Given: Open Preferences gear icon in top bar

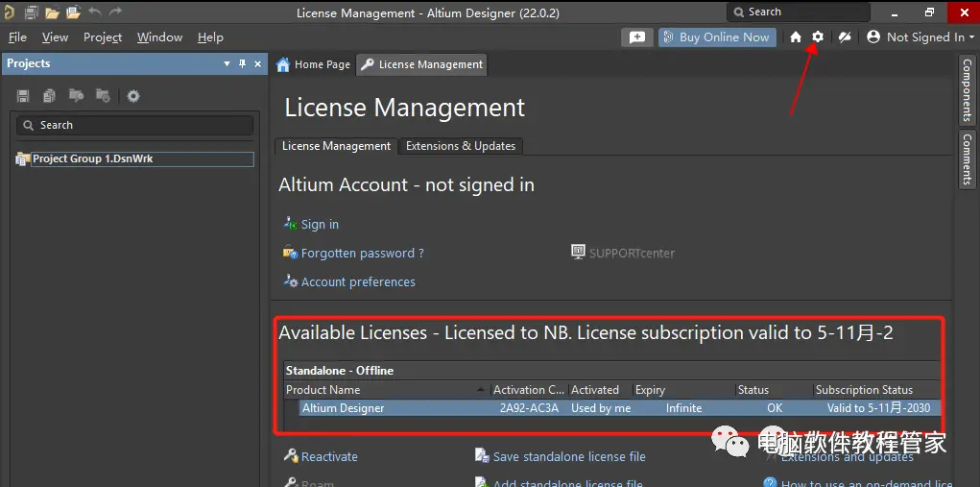Looking at the screenshot, I should [x=818, y=37].
